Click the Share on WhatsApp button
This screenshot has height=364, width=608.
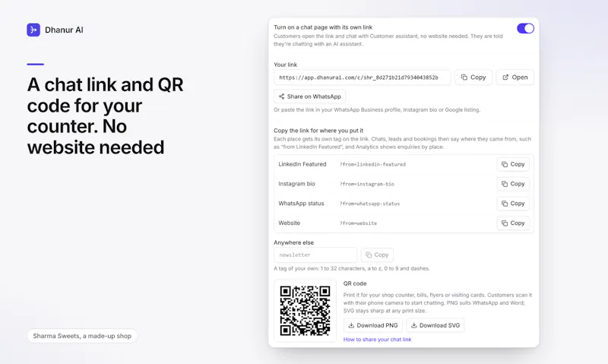coord(309,97)
